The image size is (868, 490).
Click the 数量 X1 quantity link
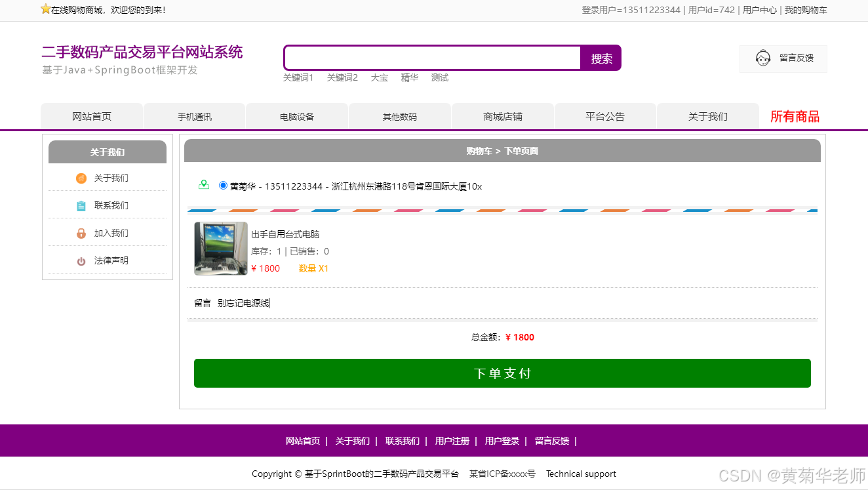(x=313, y=268)
